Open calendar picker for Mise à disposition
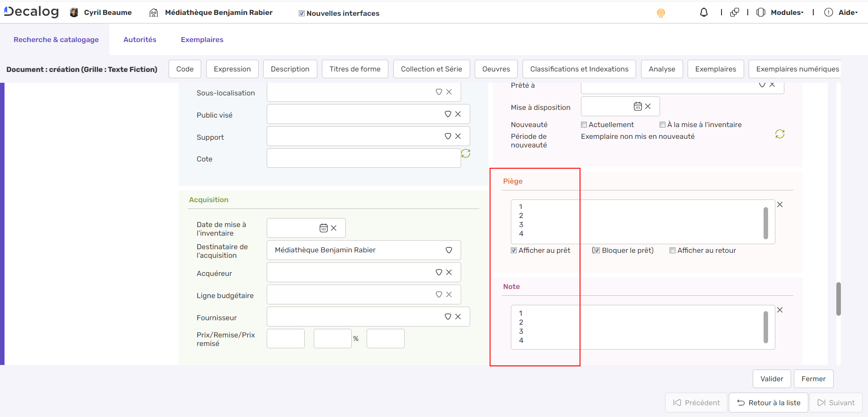Viewport: 868px width, 417px height. pos(637,106)
